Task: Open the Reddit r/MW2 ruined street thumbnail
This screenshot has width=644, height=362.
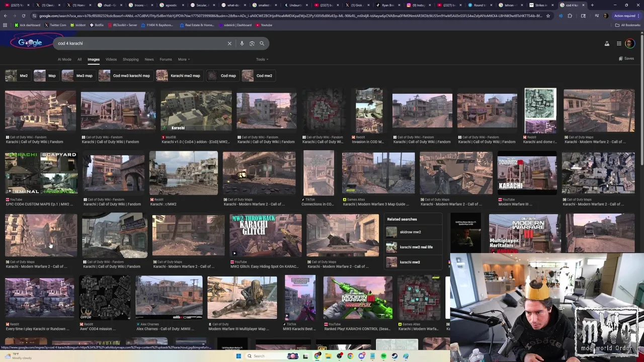Action: pyautogui.click(x=184, y=173)
